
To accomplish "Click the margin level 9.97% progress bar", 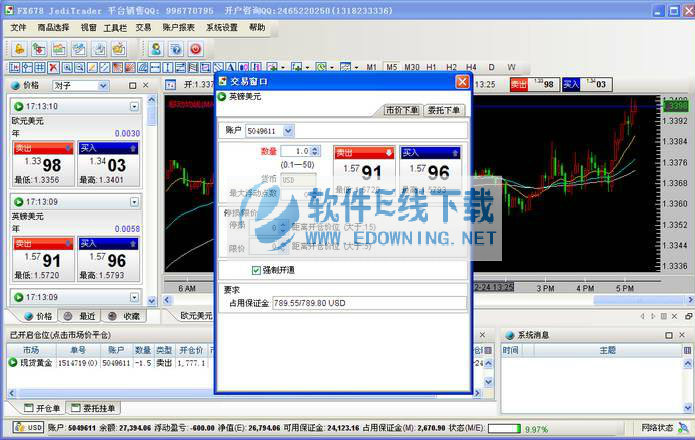I will point(504,428).
